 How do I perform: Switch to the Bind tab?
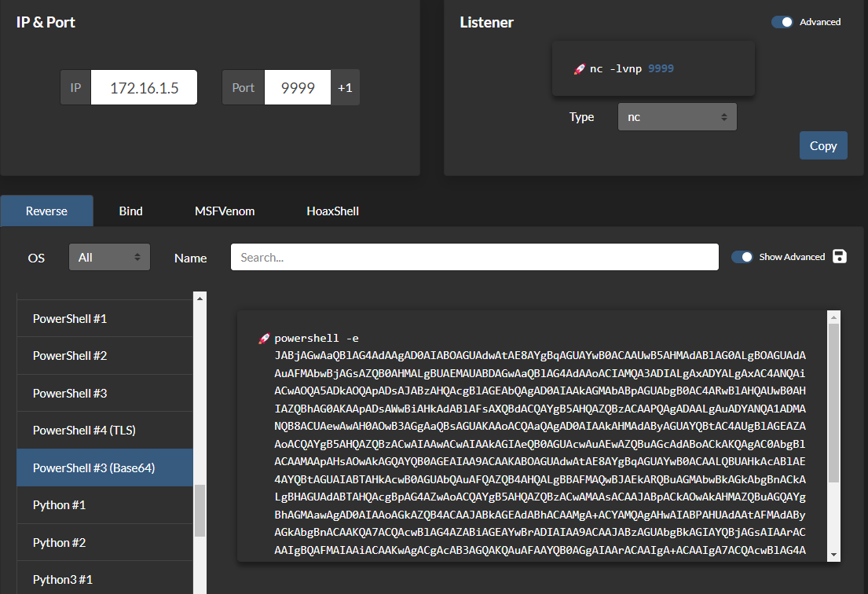tap(130, 211)
